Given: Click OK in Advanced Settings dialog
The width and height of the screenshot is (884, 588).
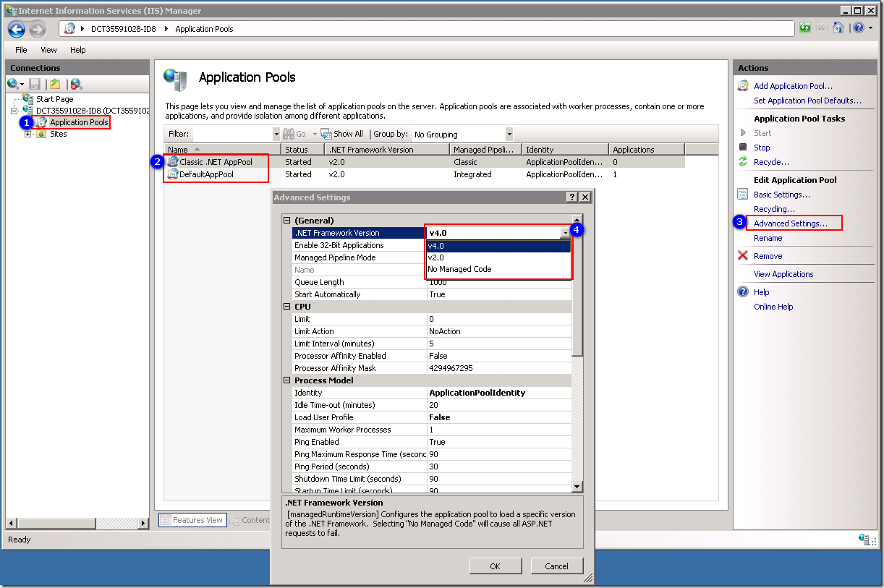Looking at the screenshot, I should pos(496,566).
